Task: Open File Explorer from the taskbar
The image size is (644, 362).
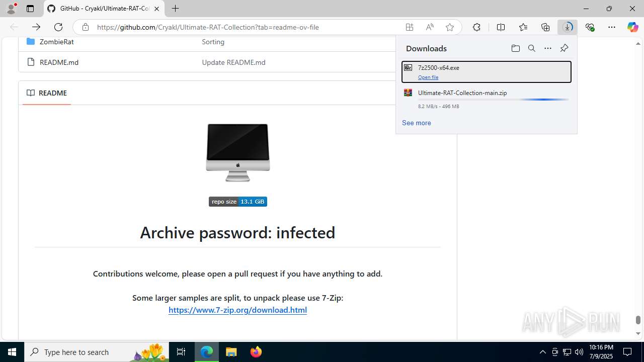Action: tap(231, 352)
